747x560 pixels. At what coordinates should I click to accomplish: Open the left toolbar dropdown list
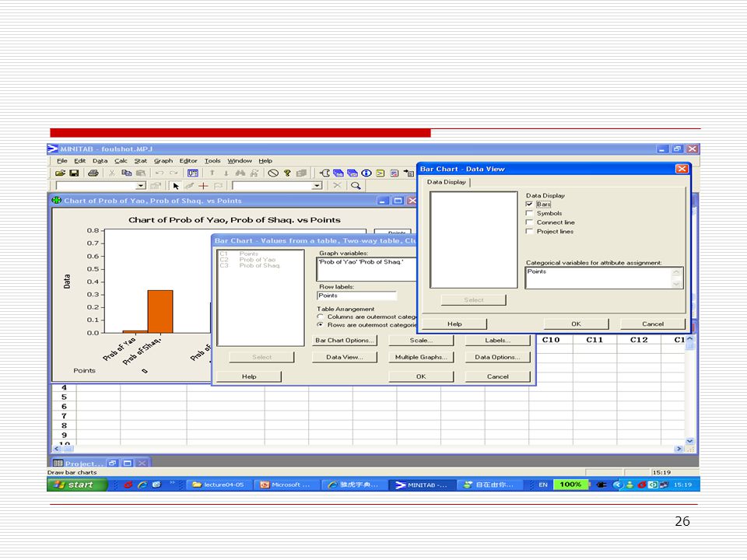pyautogui.click(x=141, y=186)
